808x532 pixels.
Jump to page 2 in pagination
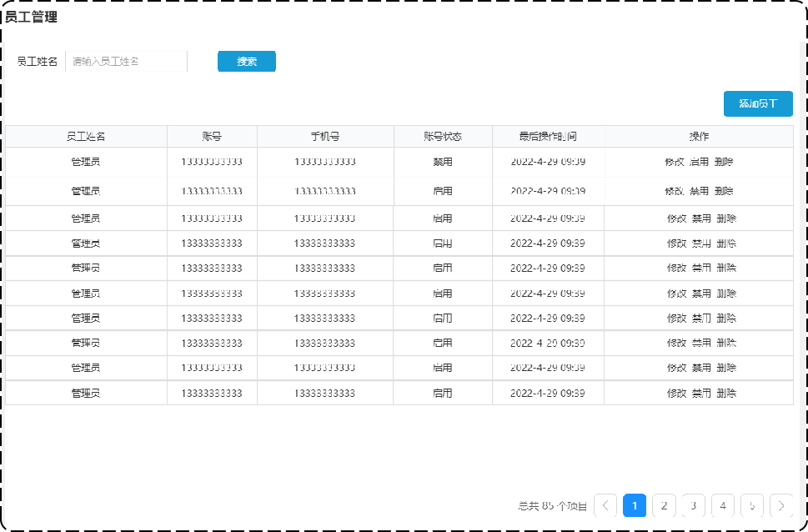664,505
